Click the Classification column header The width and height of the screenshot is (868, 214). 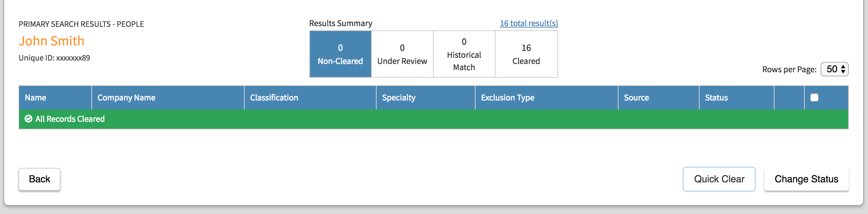(x=274, y=98)
